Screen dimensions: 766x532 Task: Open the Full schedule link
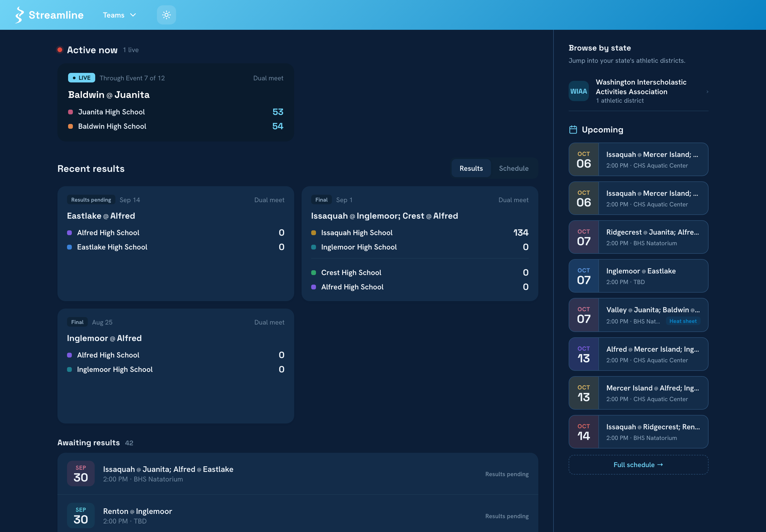[638, 465]
